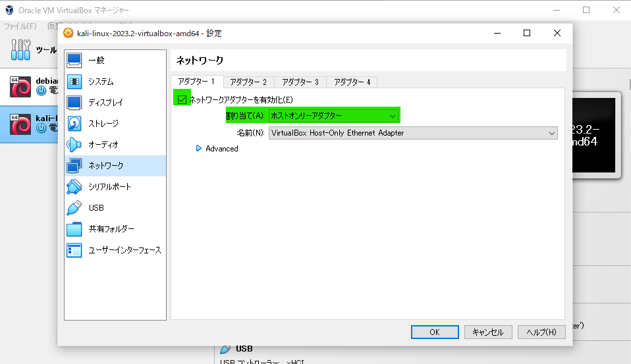This screenshot has height=364, width=631.
Task: Maximize the VirtualBox Manager window
Action: pyautogui.click(x=586, y=10)
